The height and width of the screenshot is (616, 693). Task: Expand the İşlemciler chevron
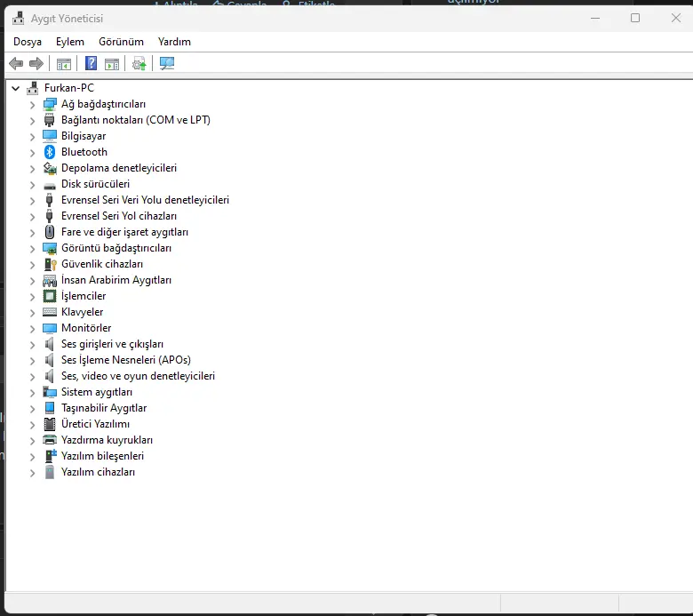pyautogui.click(x=32, y=297)
